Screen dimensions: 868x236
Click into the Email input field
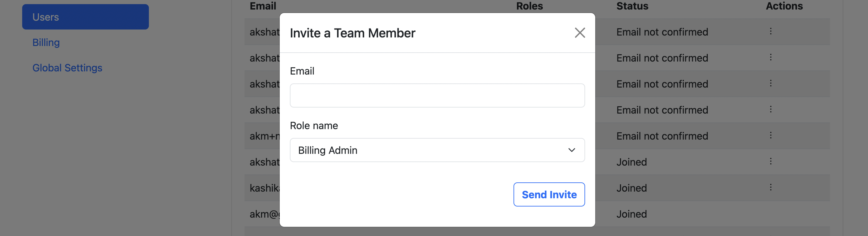[x=437, y=95]
